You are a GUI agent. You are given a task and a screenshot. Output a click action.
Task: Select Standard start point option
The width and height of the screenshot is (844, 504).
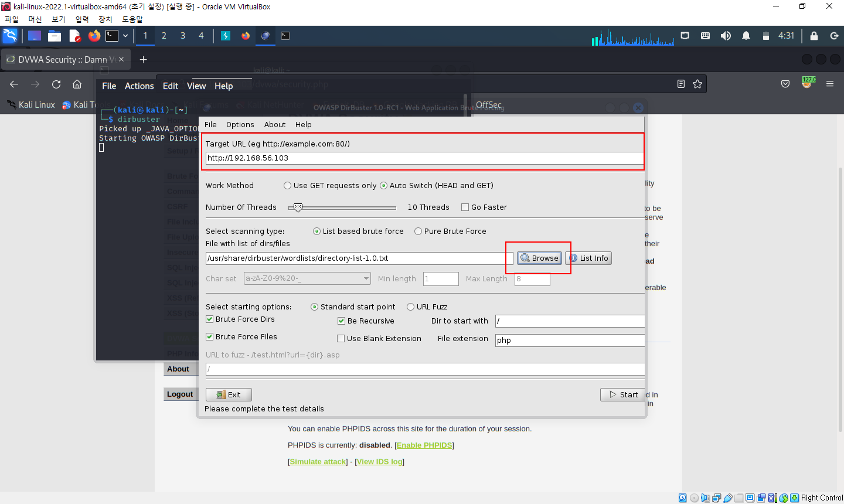pos(353,307)
